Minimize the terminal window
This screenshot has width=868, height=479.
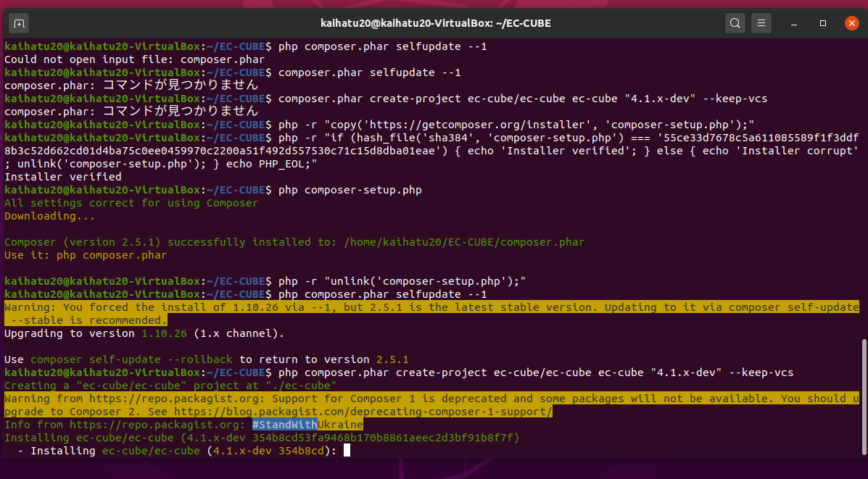[x=794, y=23]
